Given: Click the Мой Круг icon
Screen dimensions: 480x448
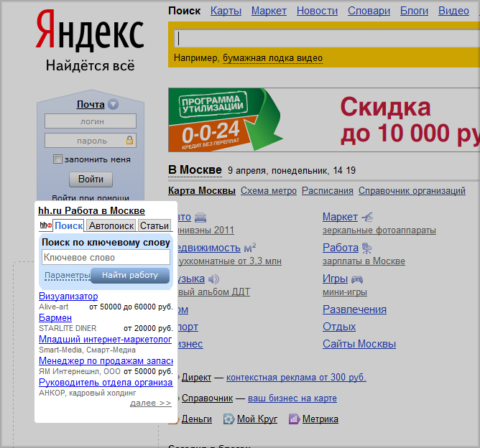Looking at the screenshot, I should tap(229, 419).
